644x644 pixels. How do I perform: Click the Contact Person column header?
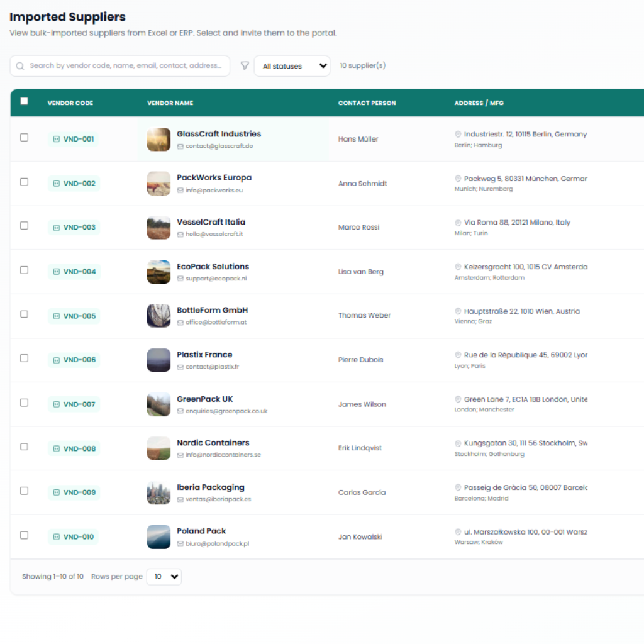click(x=367, y=103)
